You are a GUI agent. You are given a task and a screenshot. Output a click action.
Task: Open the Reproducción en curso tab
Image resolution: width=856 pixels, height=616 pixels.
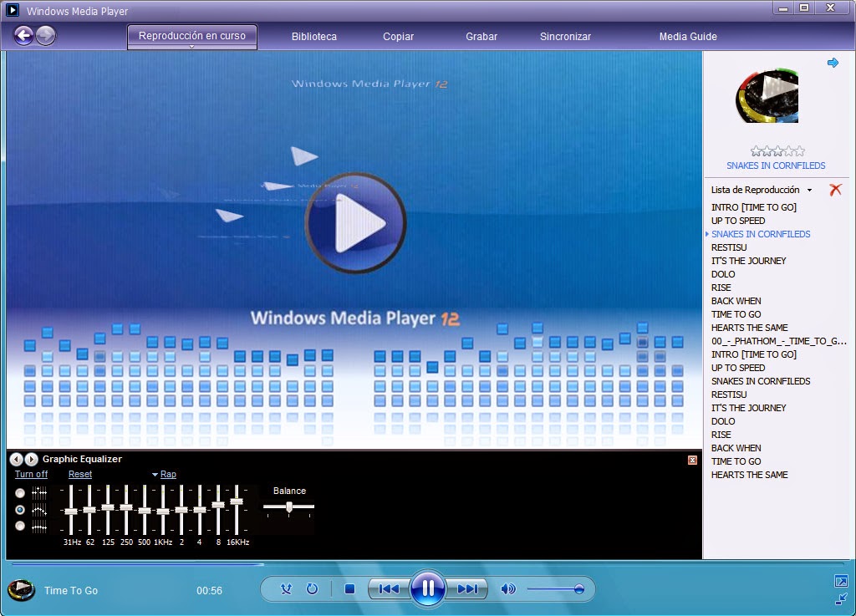tap(192, 36)
